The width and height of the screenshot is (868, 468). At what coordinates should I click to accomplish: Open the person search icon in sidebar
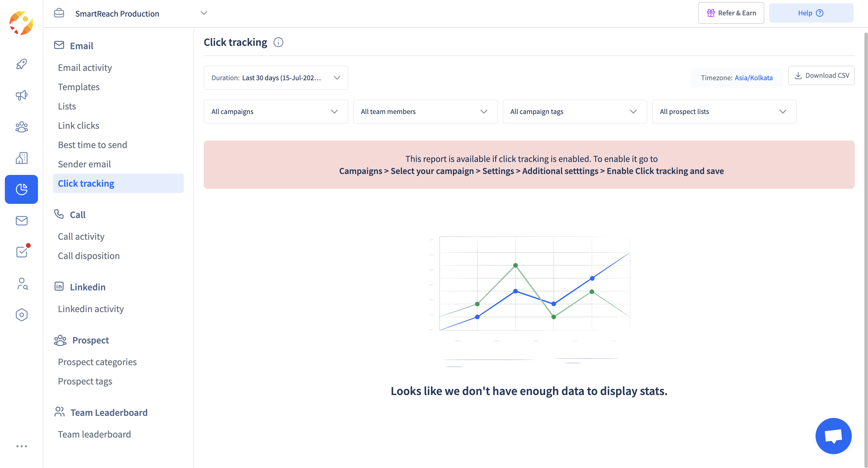click(x=22, y=283)
